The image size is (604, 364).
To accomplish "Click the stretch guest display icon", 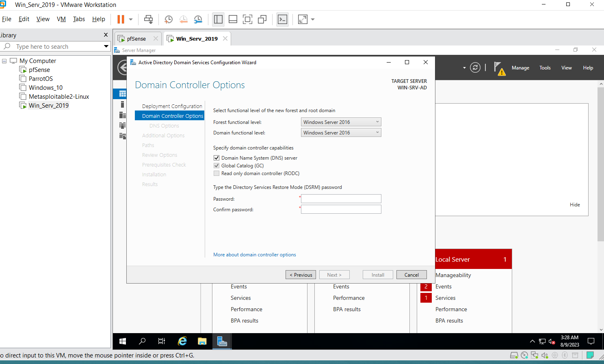I will tap(303, 19).
